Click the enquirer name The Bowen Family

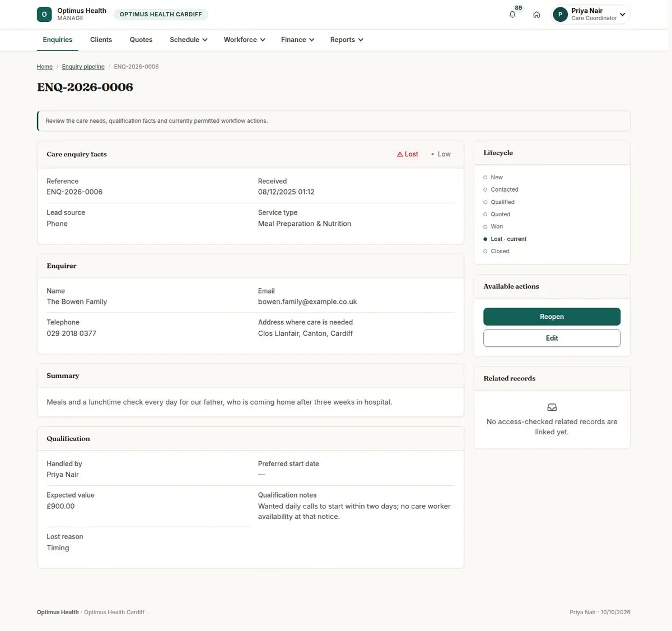77,301
